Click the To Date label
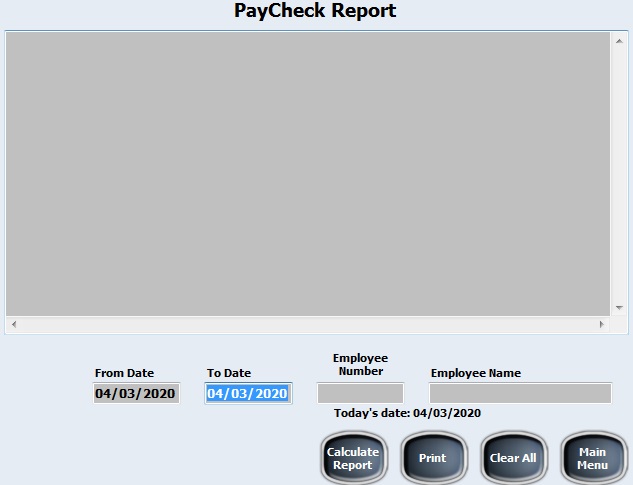This screenshot has width=633, height=485. [x=229, y=373]
